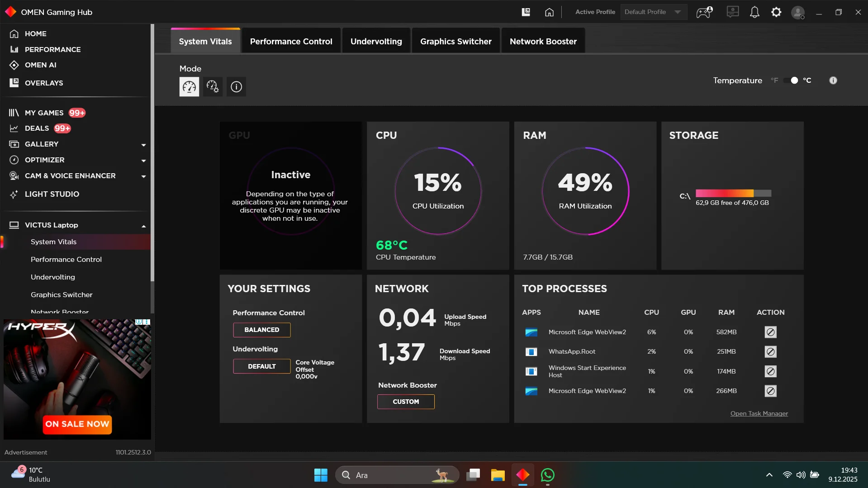
Task: Switch to the Graphics Switcher tab
Action: click(x=455, y=41)
